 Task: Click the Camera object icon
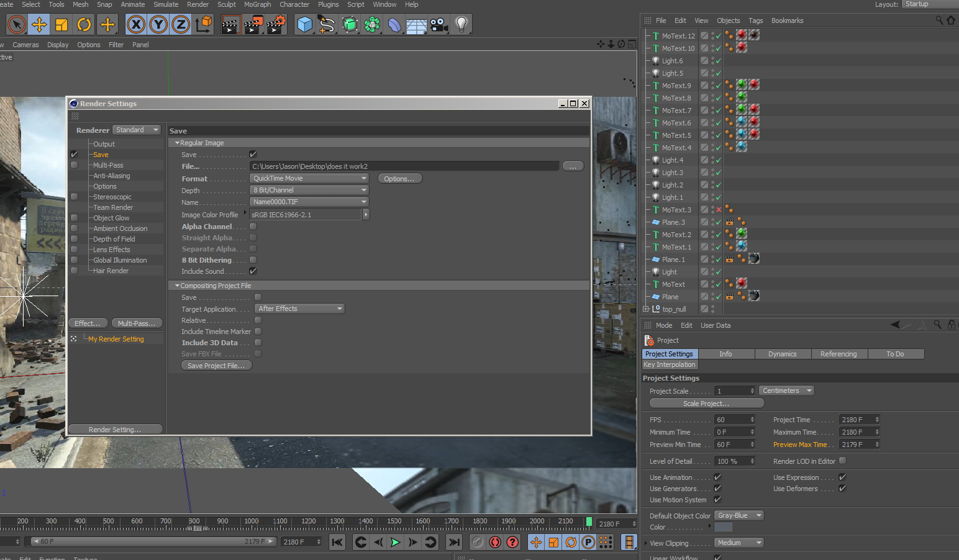439,25
